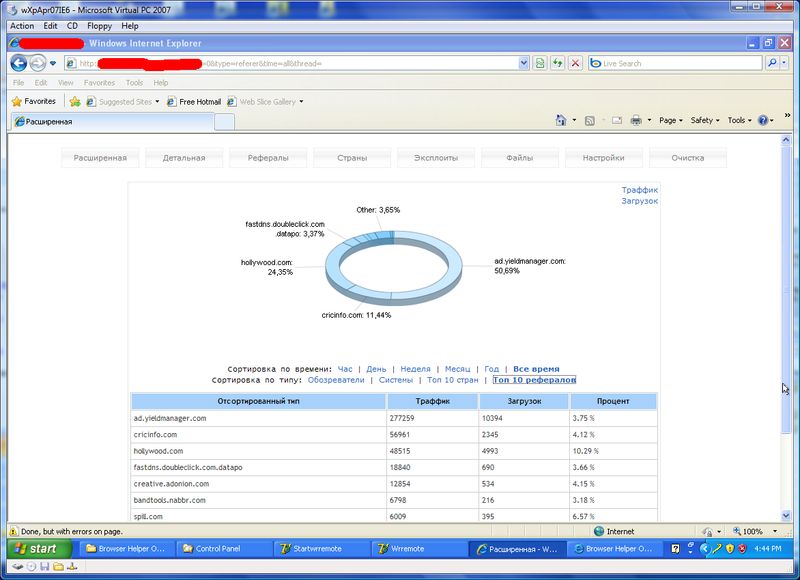Sort by time: Неделя link

tap(415, 369)
